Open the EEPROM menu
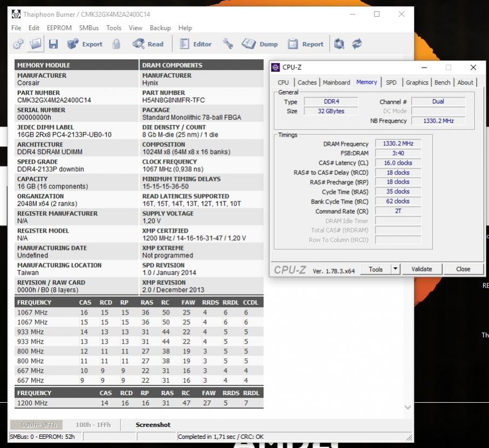489x448 pixels. [x=59, y=28]
